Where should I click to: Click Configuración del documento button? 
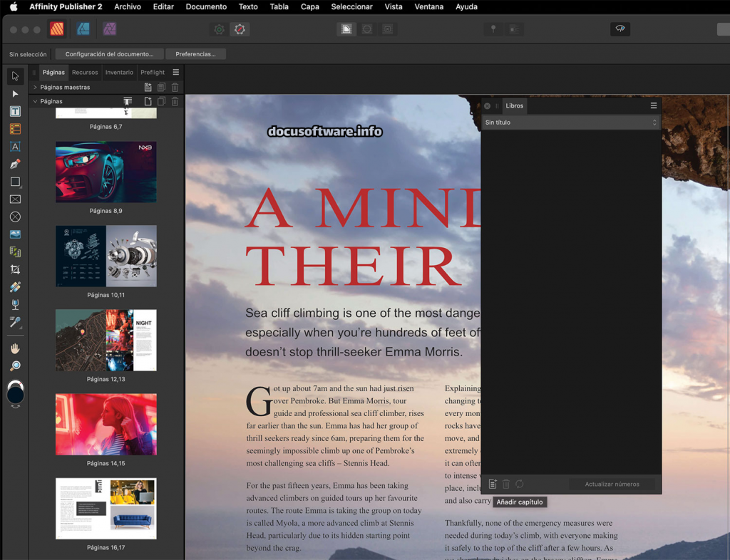click(x=109, y=54)
